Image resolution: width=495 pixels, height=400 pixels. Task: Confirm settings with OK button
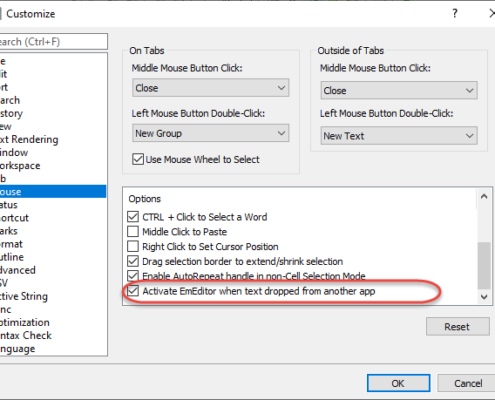coord(398,383)
